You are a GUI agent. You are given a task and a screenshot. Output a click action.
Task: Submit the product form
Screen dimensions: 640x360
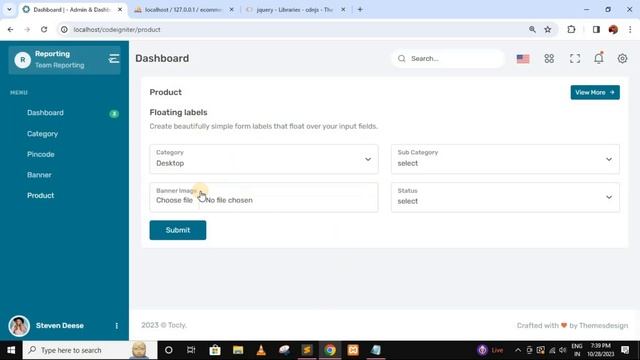click(x=178, y=230)
